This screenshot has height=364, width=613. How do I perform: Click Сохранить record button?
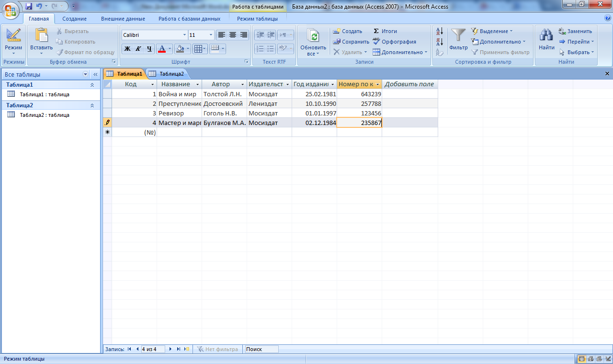click(x=352, y=42)
